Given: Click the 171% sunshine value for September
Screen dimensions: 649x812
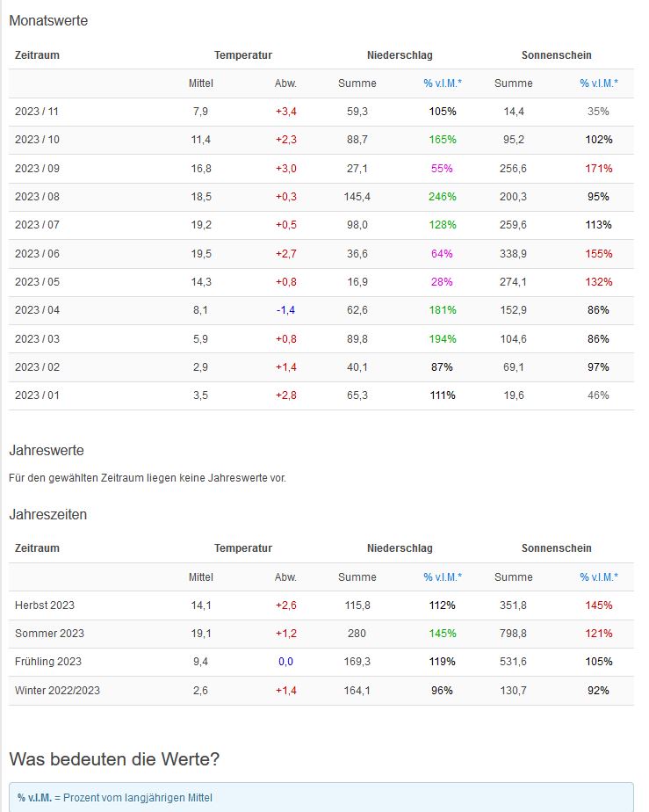Looking at the screenshot, I should (599, 169).
